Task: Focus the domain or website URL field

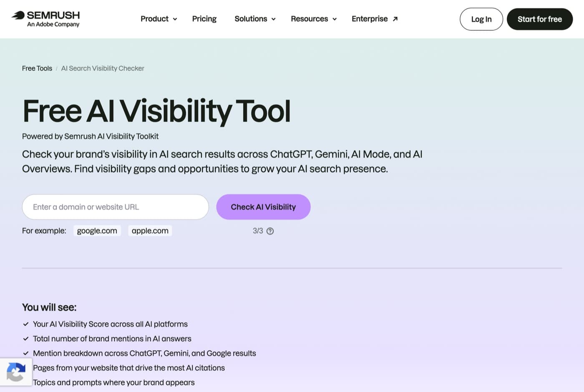Action: 116,207
